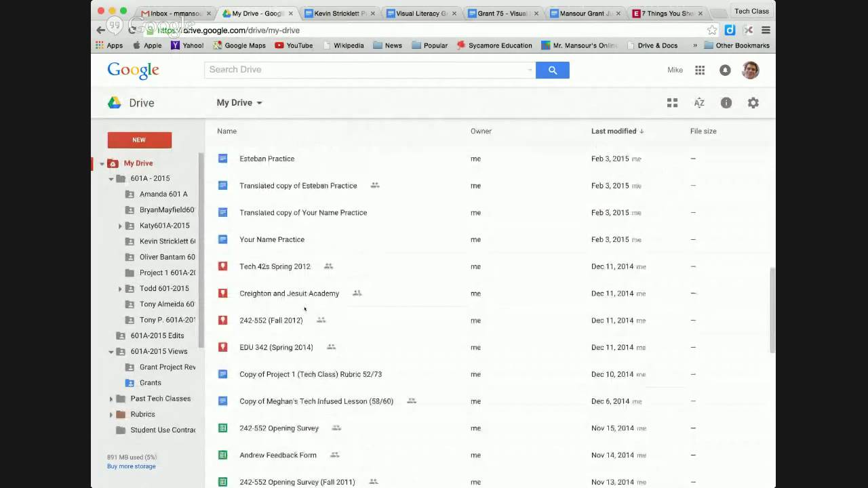Click shared icon beside EDU 342 (Spring 2014)
Screen dimensions: 868x488
pos(331,347)
